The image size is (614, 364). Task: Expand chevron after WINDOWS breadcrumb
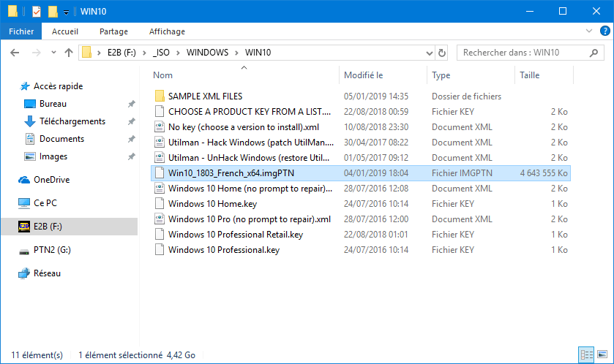pos(236,53)
